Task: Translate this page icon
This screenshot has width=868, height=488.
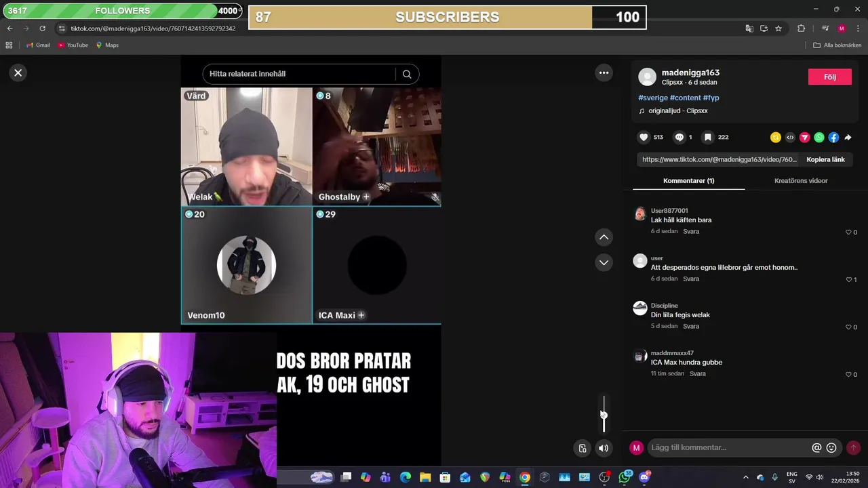Action: pyautogui.click(x=749, y=28)
